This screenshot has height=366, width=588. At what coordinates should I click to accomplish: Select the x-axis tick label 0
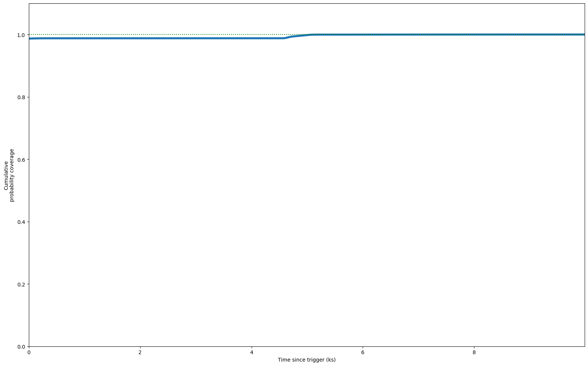(29, 352)
